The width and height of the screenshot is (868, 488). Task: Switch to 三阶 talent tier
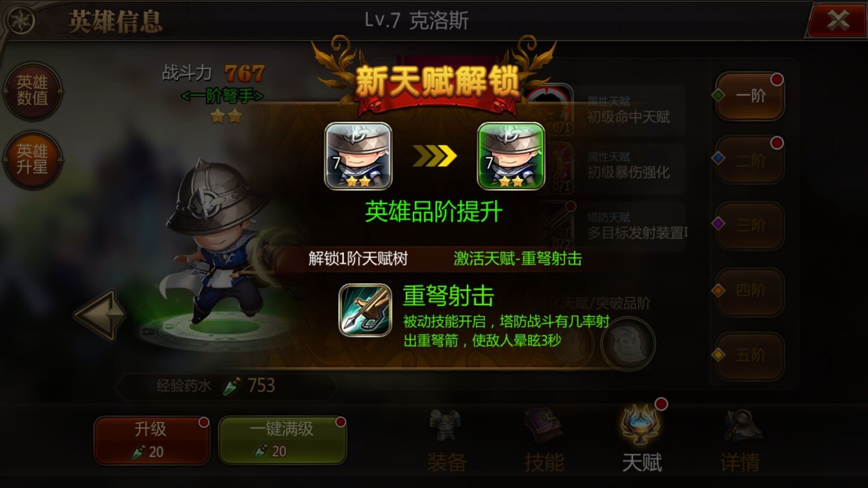(750, 225)
